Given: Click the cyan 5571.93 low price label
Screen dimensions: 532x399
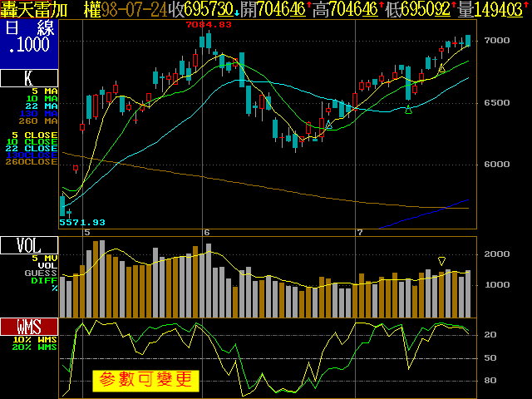Looking at the screenshot, I should pos(82,222).
